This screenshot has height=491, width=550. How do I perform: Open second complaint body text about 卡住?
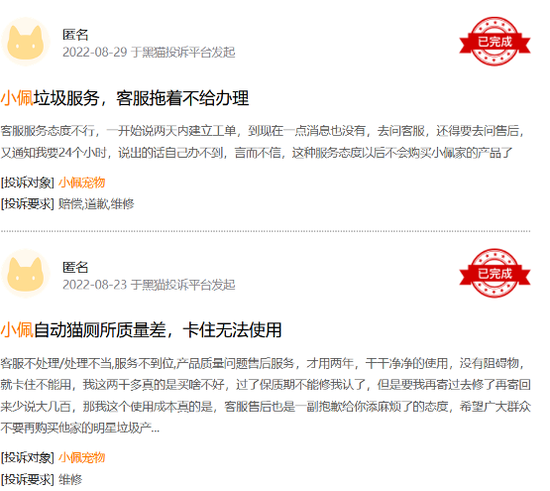click(x=266, y=396)
